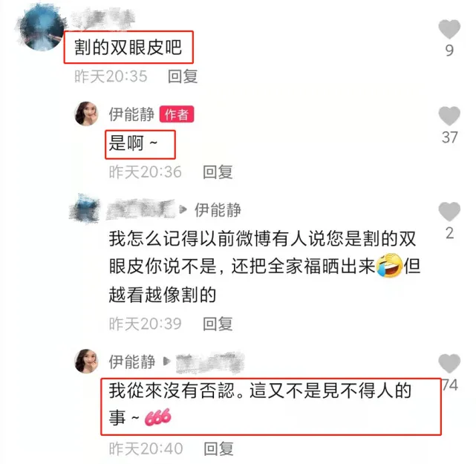
Task: Reply to the comment posted at 20:40
Action: pyautogui.click(x=218, y=449)
